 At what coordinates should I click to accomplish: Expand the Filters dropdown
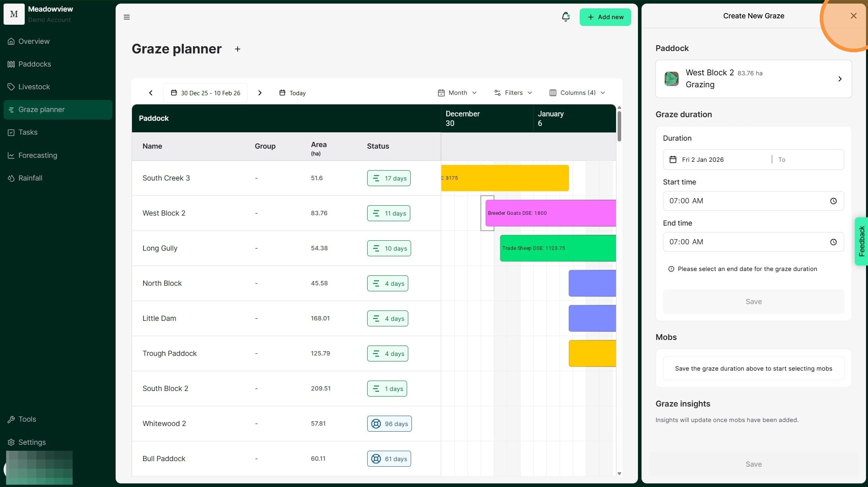513,93
